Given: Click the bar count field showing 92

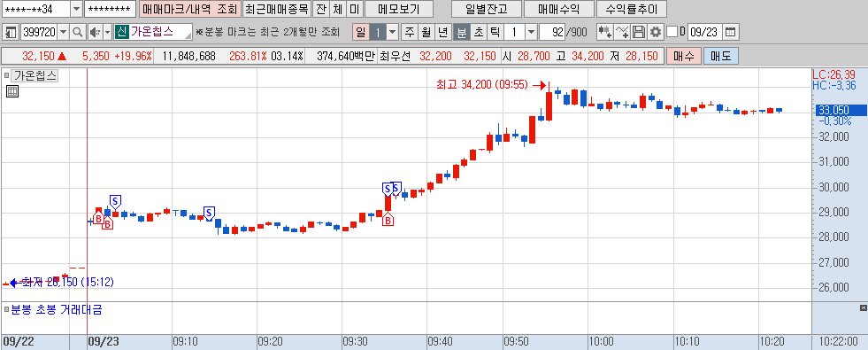Looking at the screenshot, I should point(552,32).
